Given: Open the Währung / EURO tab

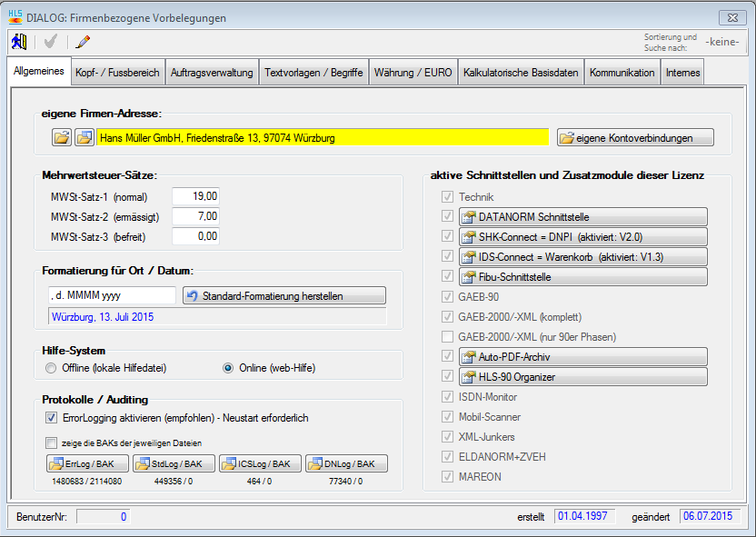Looking at the screenshot, I should click(413, 73).
